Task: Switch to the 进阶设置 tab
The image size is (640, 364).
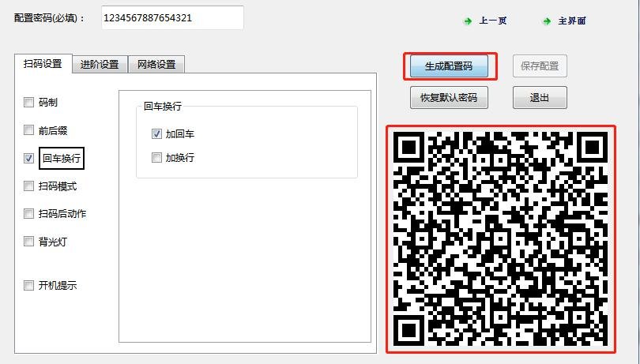Action: 100,65
